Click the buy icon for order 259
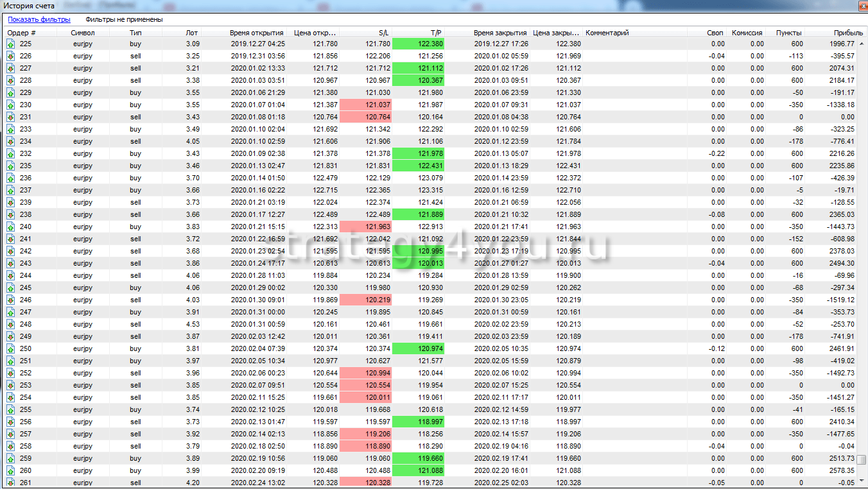This screenshot has height=489, width=868. click(x=11, y=458)
